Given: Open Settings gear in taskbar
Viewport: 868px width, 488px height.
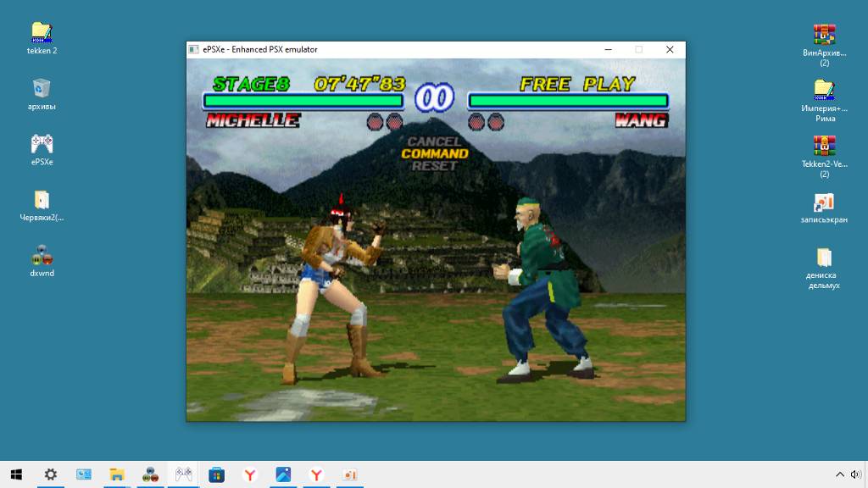Looking at the screenshot, I should pyautogui.click(x=50, y=474).
